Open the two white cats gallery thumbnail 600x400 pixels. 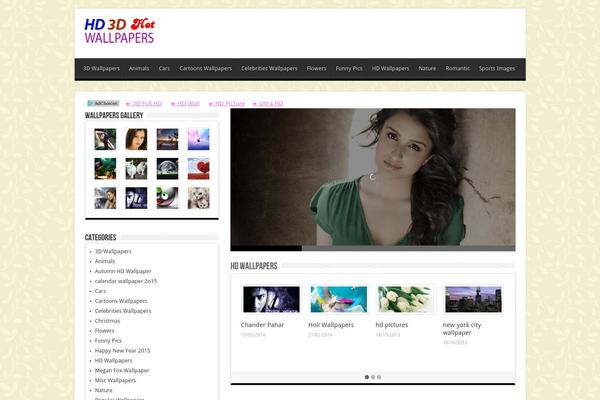136,169
